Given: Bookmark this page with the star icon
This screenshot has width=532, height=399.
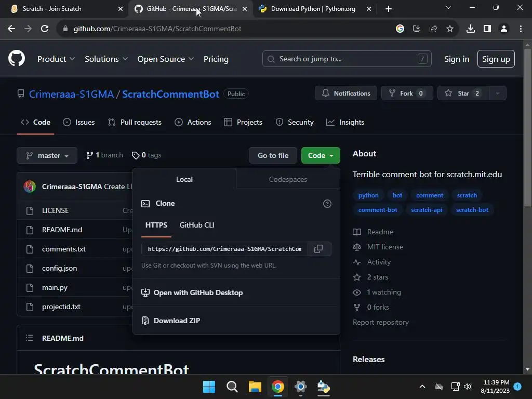Looking at the screenshot, I should pyautogui.click(x=450, y=29).
